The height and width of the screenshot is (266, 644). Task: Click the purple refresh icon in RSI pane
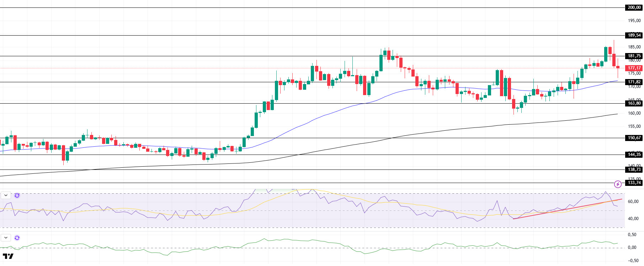(17, 195)
